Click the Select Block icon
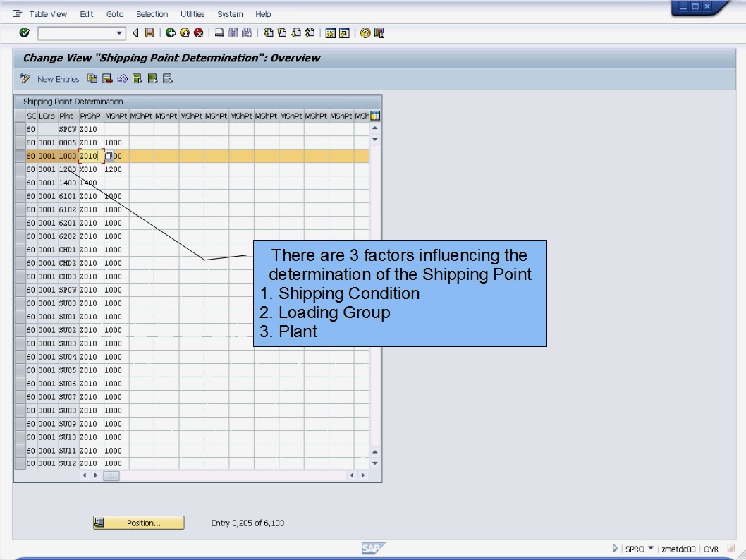 click(152, 78)
